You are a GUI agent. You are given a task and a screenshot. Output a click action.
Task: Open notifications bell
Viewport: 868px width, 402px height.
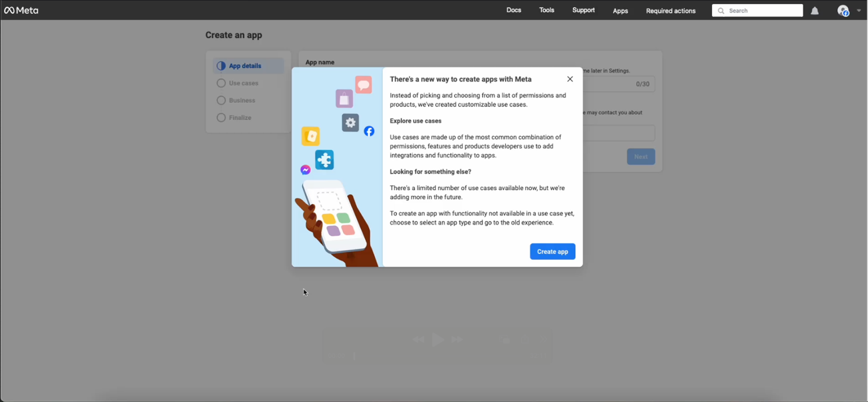pos(815,11)
